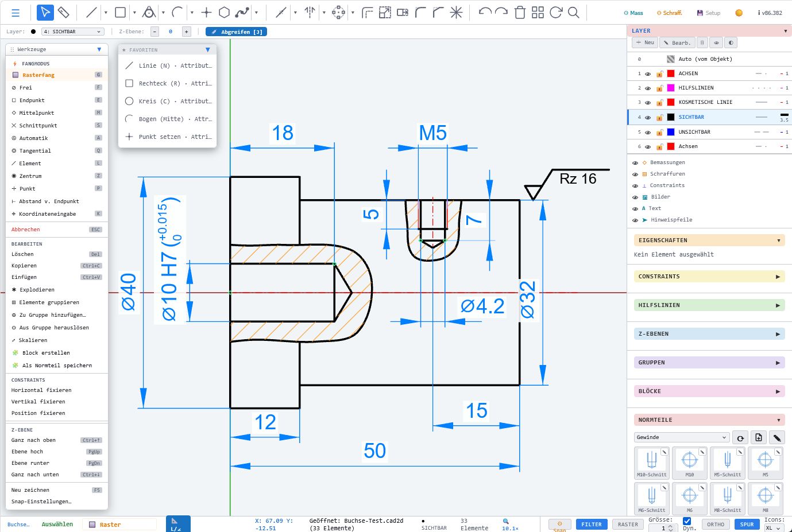Screen dimensions: 792x532
Task: Click the fillet corner tool
Action: 421,12
